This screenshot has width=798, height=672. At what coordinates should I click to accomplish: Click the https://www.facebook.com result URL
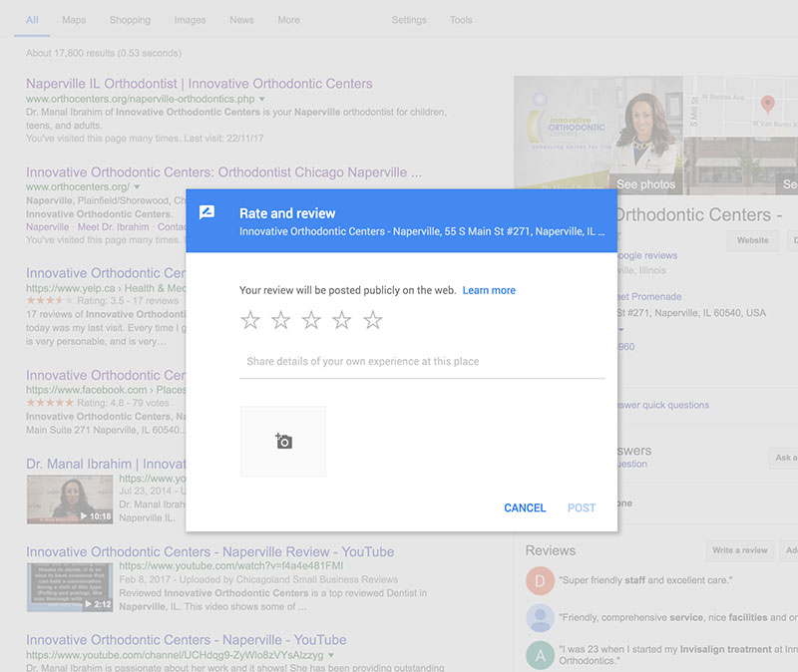106,390
